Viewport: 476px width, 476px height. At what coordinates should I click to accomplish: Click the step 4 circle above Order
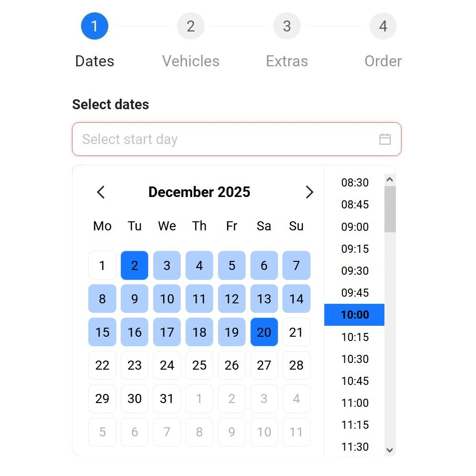(x=383, y=26)
